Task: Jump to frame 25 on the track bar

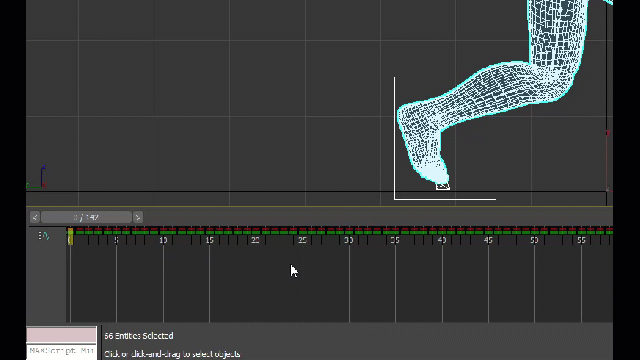Action: tap(302, 240)
